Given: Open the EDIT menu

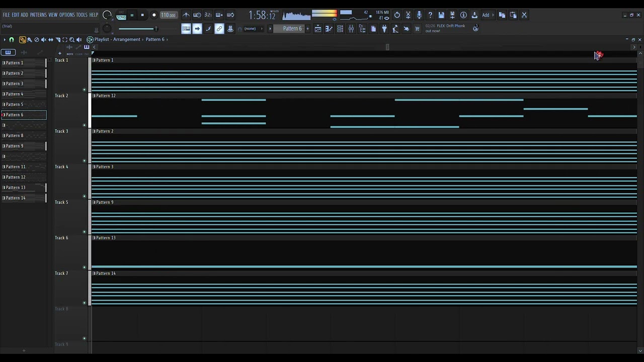Looking at the screenshot, I should [16, 15].
